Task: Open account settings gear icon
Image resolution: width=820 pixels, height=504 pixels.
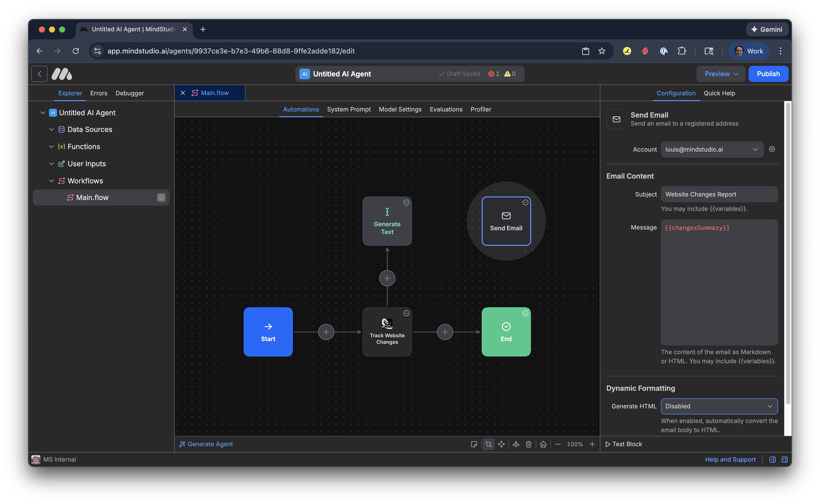Action: (772, 149)
